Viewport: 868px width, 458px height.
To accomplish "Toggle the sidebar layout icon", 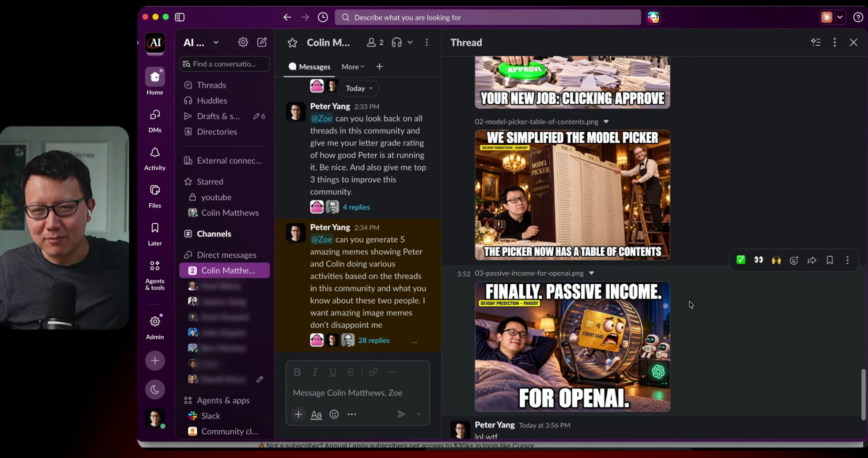I will 180,17.
